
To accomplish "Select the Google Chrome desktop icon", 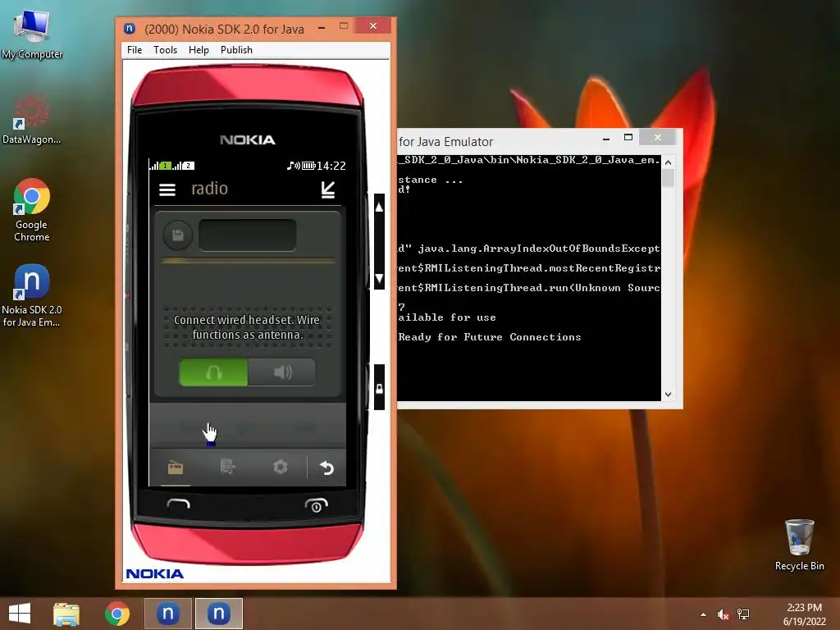I will (x=32, y=210).
